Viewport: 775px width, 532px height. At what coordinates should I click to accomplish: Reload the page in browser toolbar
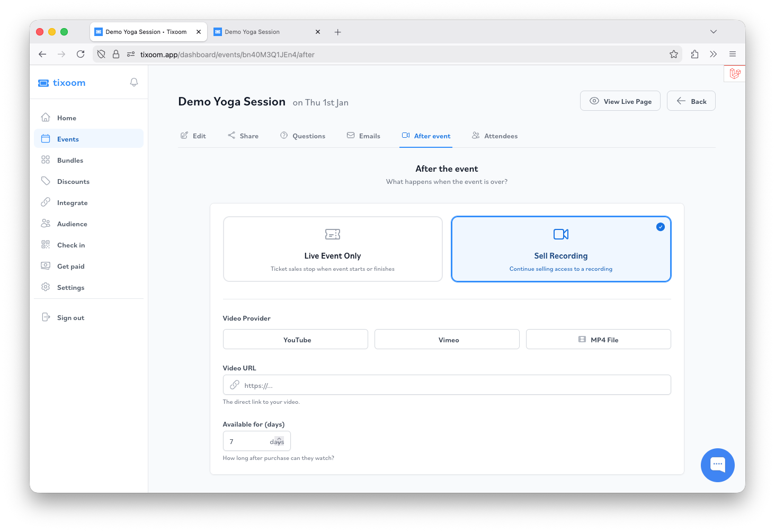pyautogui.click(x=81, y=54)
